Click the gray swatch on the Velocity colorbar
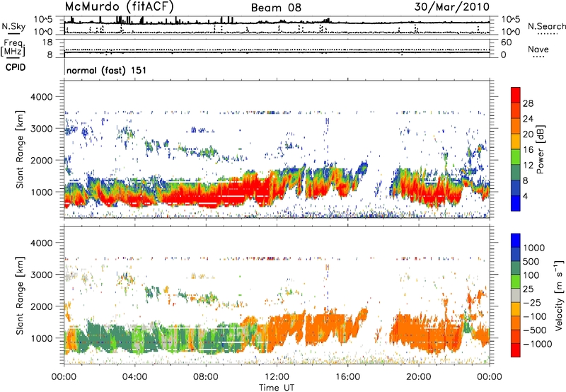This screenshot has width=566, height=392. (516, 295)
